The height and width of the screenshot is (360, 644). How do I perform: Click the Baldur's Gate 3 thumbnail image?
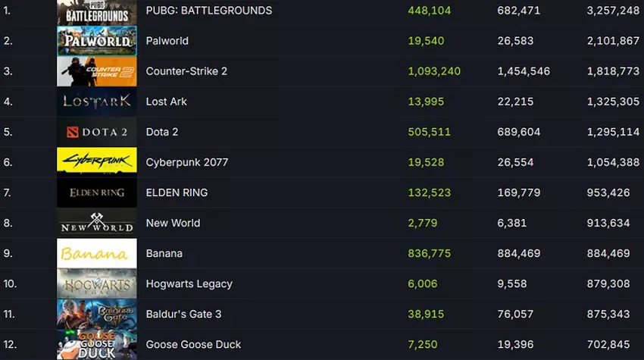point(97,314)
